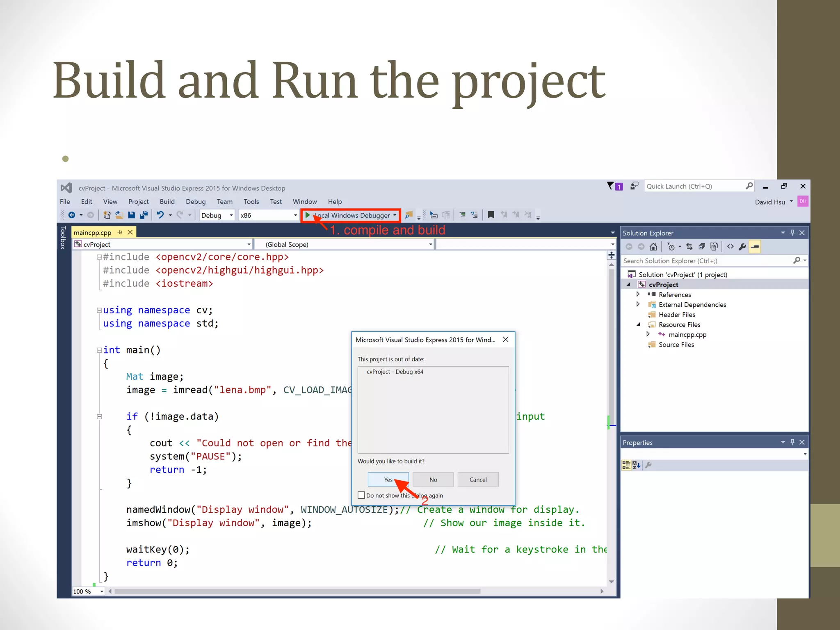This screenshot has height=630, width=840.
Task: Open the Tools menu
Action: (x=251, y=201)
